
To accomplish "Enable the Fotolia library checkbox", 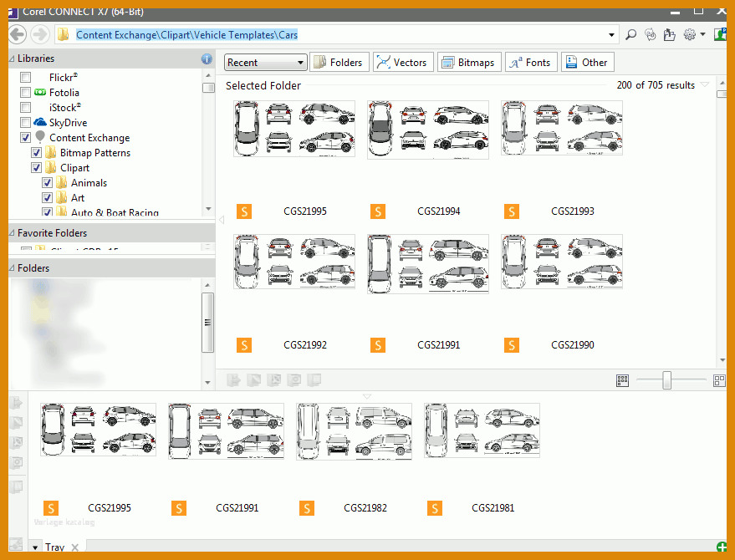I will pyautogui.click(x=26, y=92).
